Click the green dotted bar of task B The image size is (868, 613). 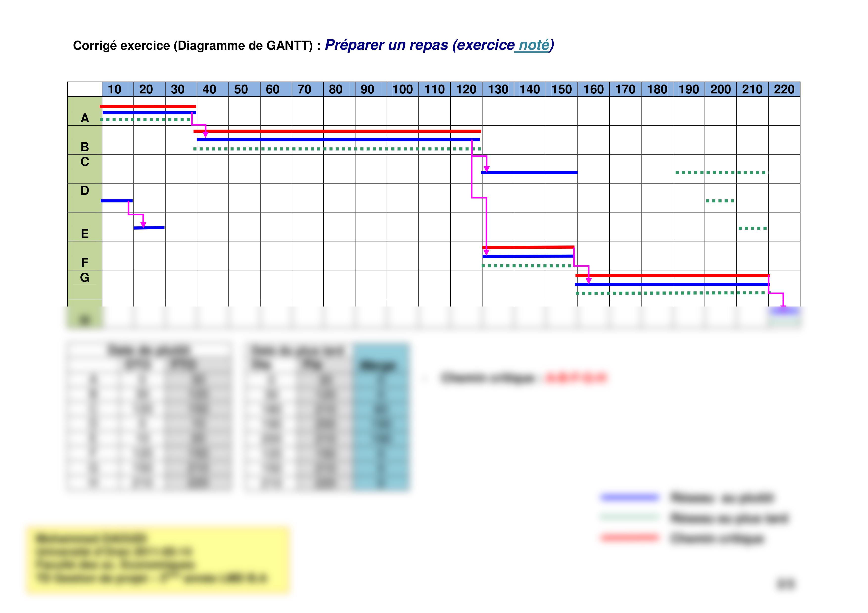click(x=337, y=149)
